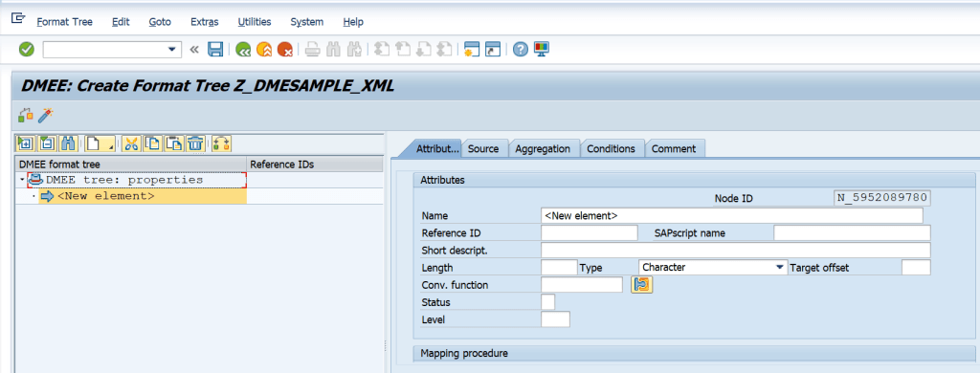This screenshot has height=373, width=980.
Task: Click the tree toolbar binoculars Find icon
Action: click(x=68, y=143)
